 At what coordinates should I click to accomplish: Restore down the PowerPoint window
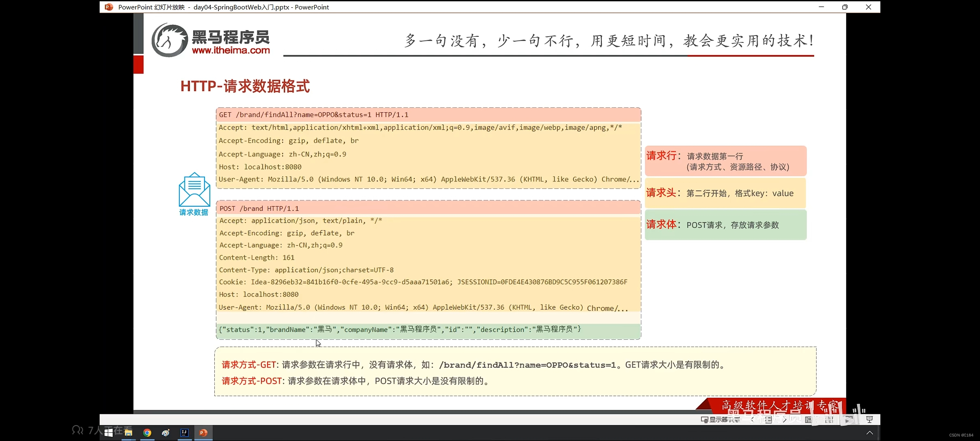(845, 7)
